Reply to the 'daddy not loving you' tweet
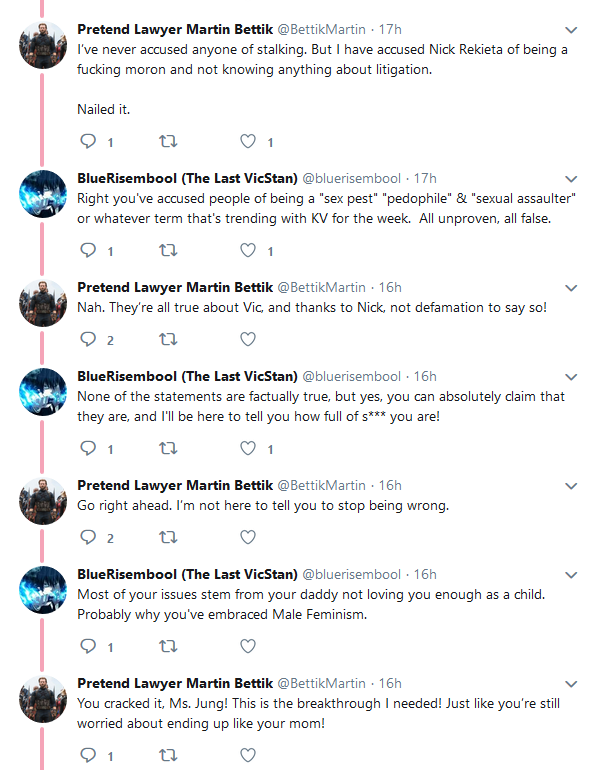 [88, 646]
